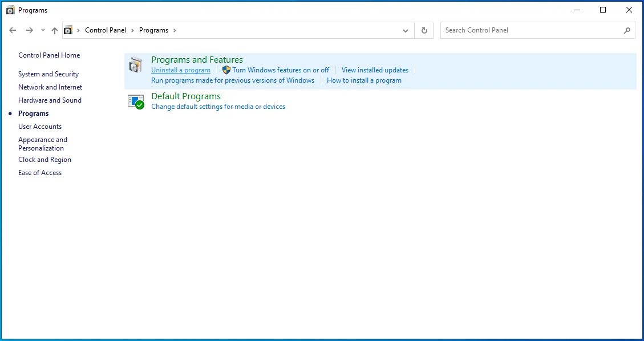Close the Programs window
644x341 pixels.
coord(629,10)
